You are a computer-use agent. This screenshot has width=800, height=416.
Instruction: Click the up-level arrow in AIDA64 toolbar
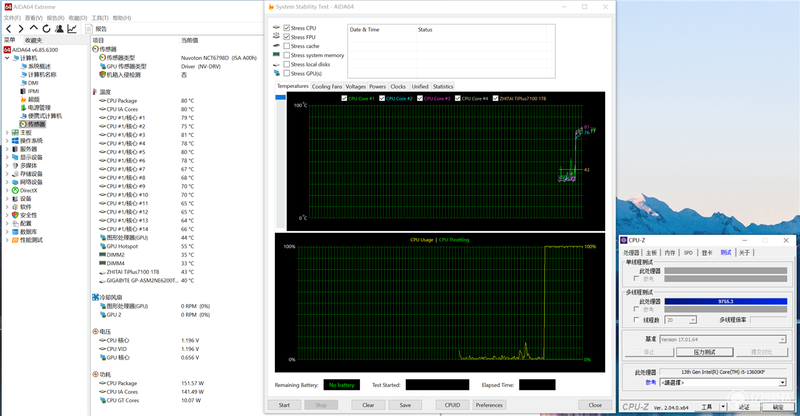pos(34,28)
